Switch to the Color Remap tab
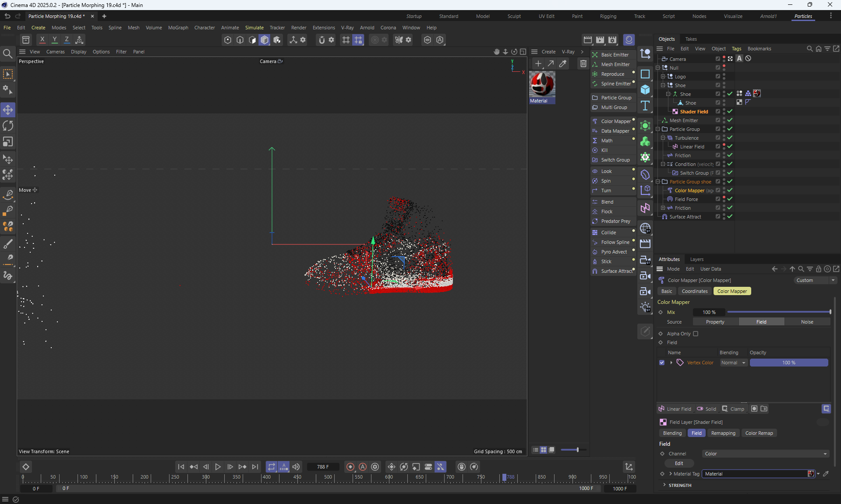 pyautogui.click(x=759, y=433)
